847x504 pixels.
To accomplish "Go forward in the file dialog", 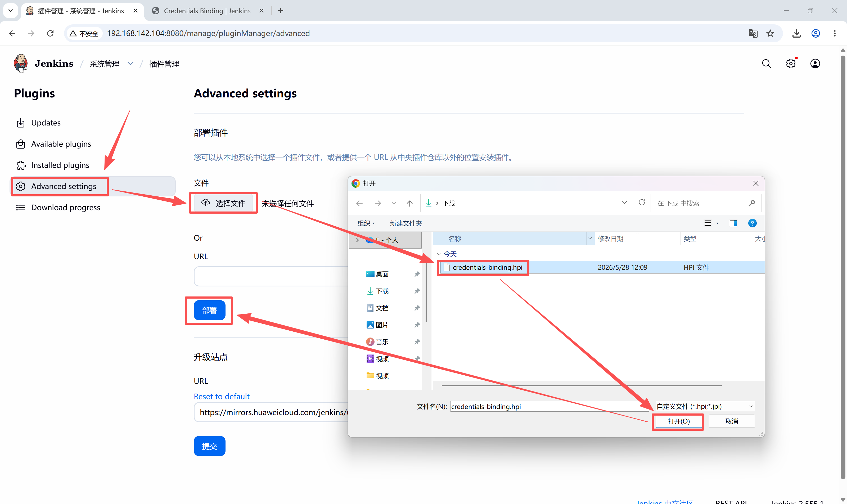I will 378,203.
